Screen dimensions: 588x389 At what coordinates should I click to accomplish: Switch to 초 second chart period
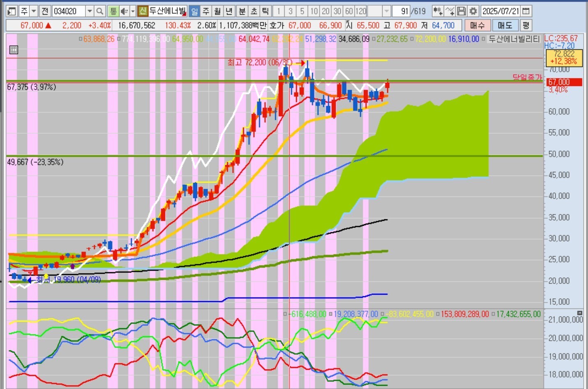coord(254,11)
